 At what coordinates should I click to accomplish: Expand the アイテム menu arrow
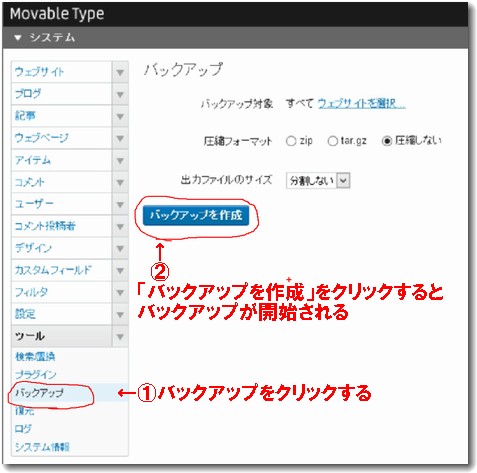click(x=120, y=160)
